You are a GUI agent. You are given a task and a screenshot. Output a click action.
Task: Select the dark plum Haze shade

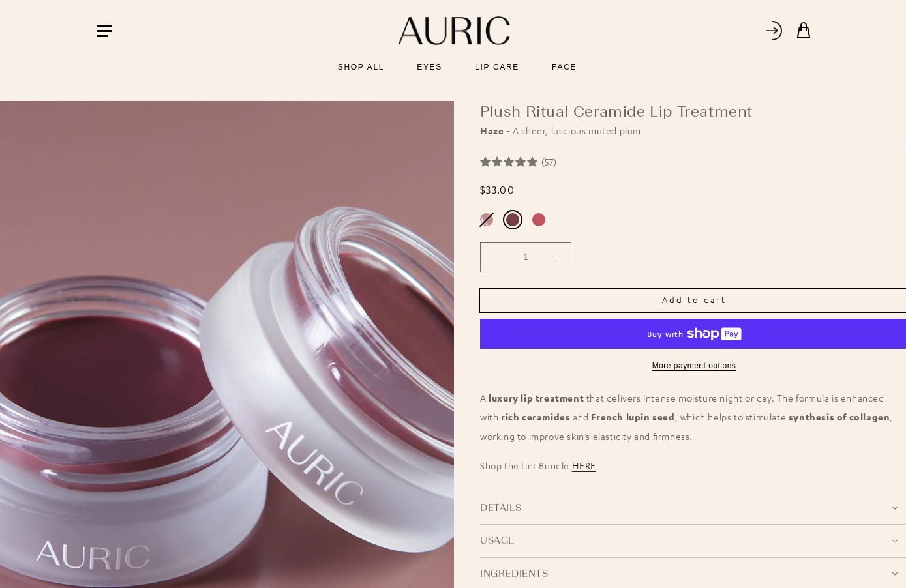[x=513, y=220]
